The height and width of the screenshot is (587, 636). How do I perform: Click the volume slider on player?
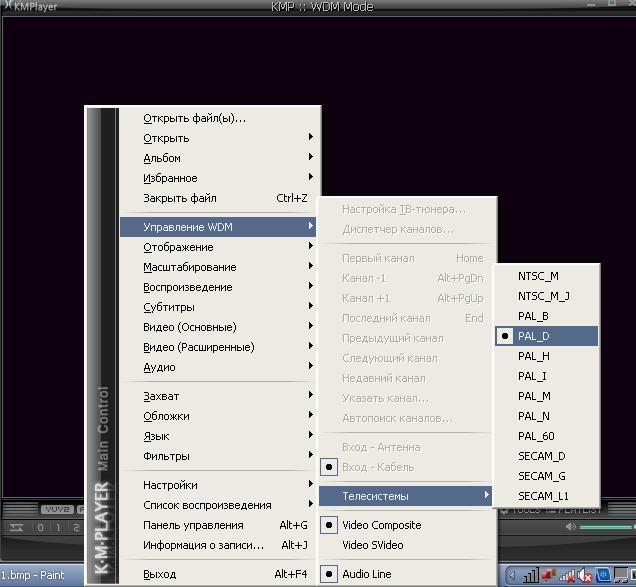pyautogui.click(x=606, y=527)
